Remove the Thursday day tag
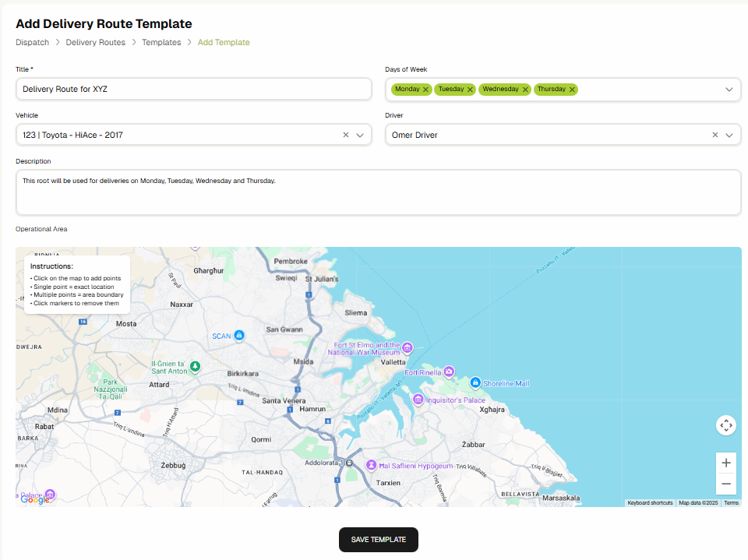Image resolution: width=748 pixels, height=560 pixels. click(x=572, y=90)
